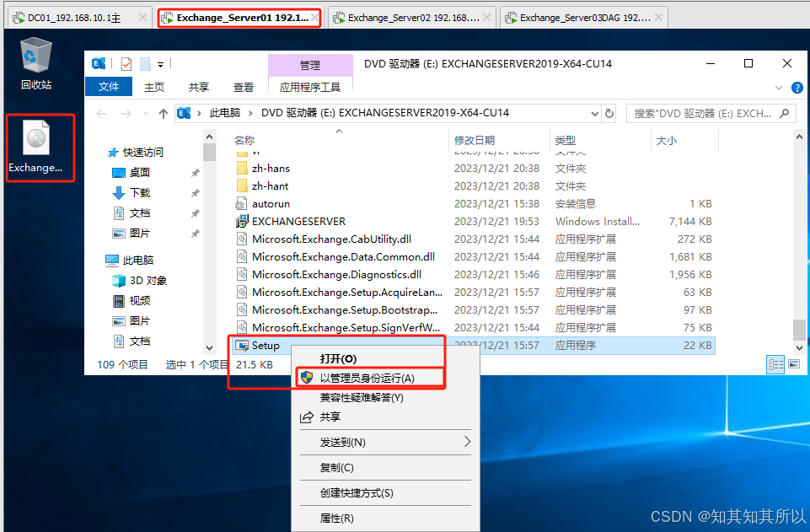Viewport: 810px width, 532px height.
Task: Select the Exchange disc image desktop icon
Action: (x=36, y=148)
